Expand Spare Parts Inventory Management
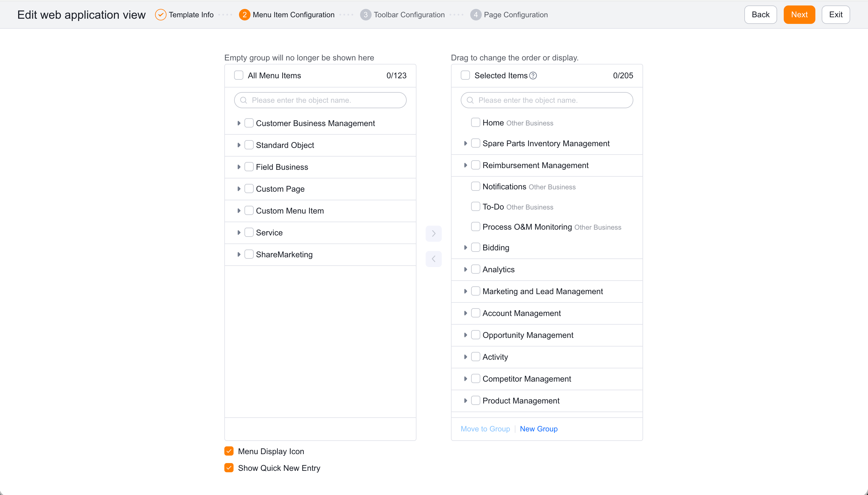Image resolution: width=868 pixels, height=495 pixels. pyautogui.click(x=465, y=144)
